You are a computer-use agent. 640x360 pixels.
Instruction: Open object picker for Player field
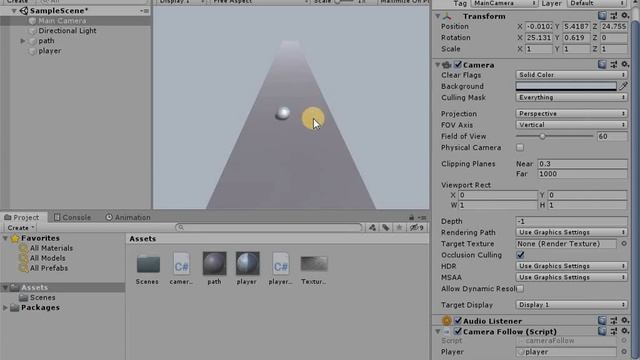(x=624, y=351)
